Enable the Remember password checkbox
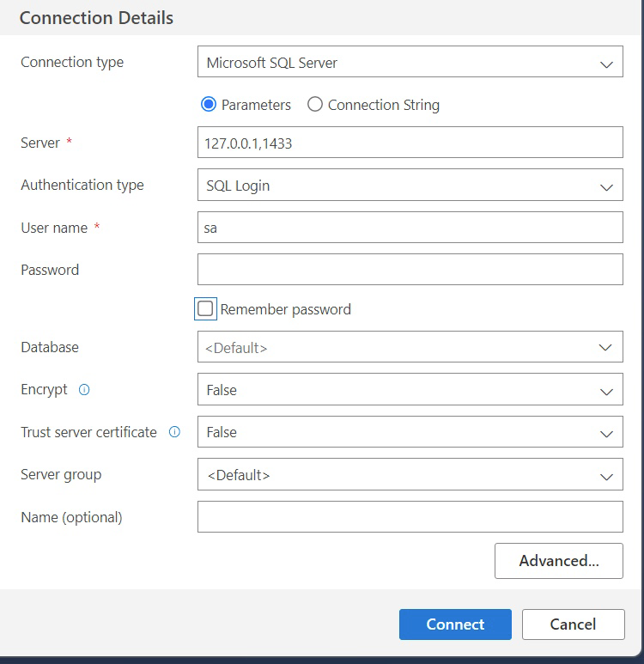The height and width of the screenshot is (664, 644). point(205,309)
